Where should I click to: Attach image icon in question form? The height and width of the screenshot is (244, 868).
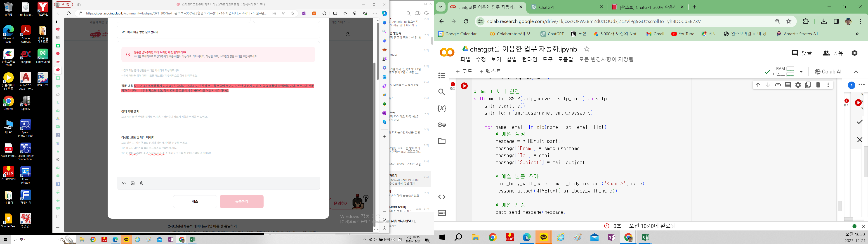coord(133,183)
